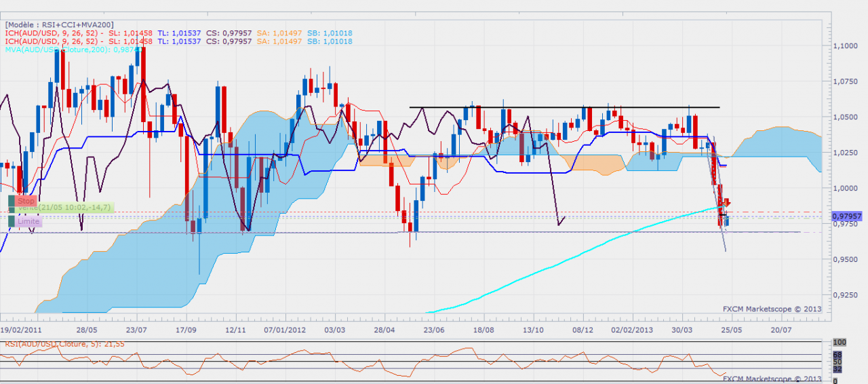Click the 17/09 date axis label
This screenshot has height=384, width=868.
186,329
